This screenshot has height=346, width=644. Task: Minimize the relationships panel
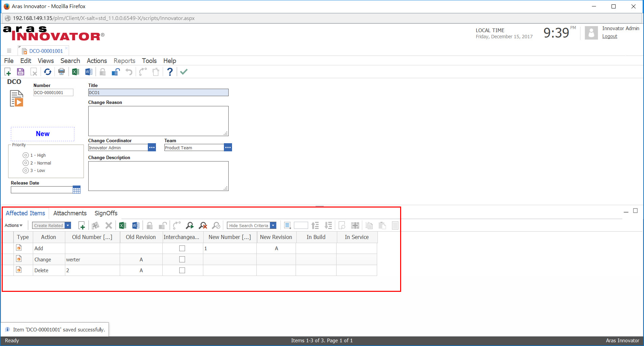pos(626,211)
